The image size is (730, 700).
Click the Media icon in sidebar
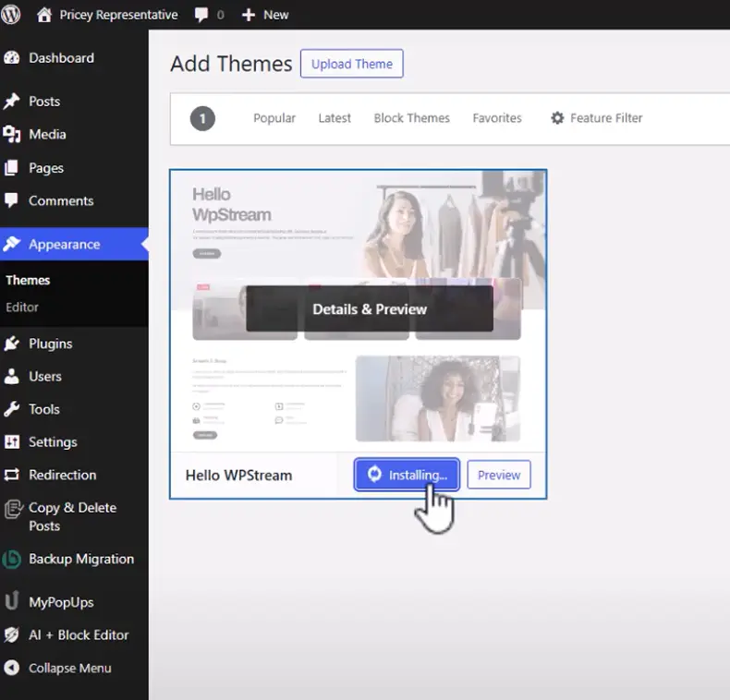point(12,134)
